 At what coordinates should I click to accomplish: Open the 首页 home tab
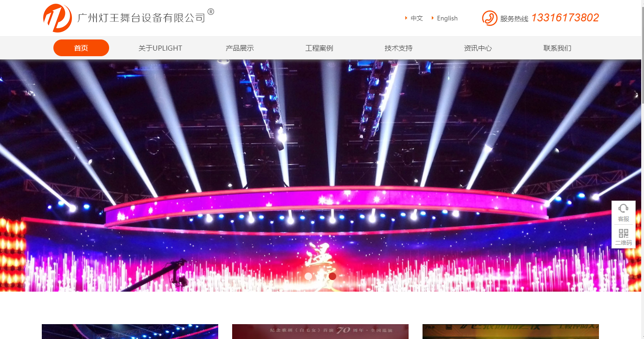tap(81, 48)
